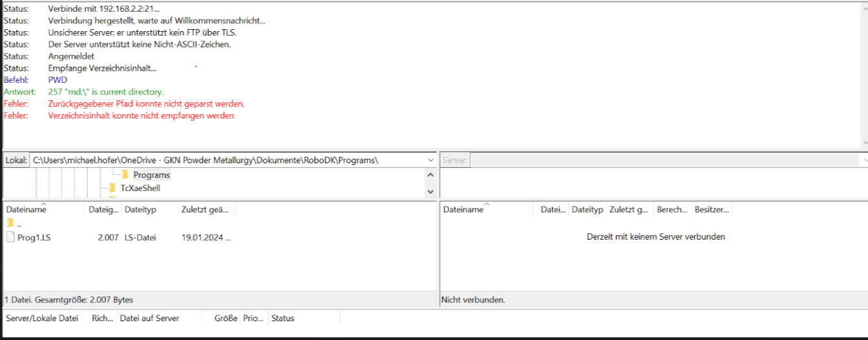Click the remote Berechtigungen column header
Screen dimensions: 868x340
[671, 210]
